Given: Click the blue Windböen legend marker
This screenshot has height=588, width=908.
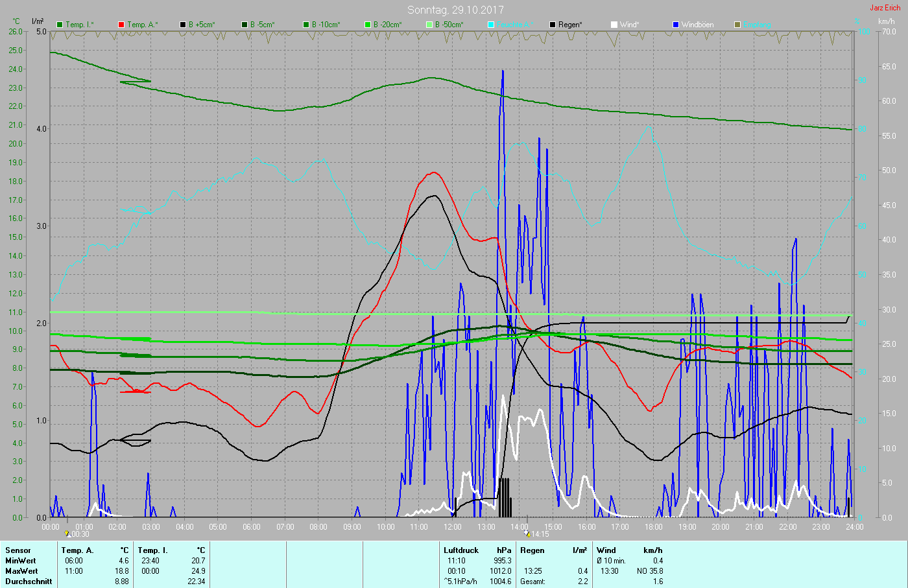Looking at the screenshot, I should [x=676, y=25].
